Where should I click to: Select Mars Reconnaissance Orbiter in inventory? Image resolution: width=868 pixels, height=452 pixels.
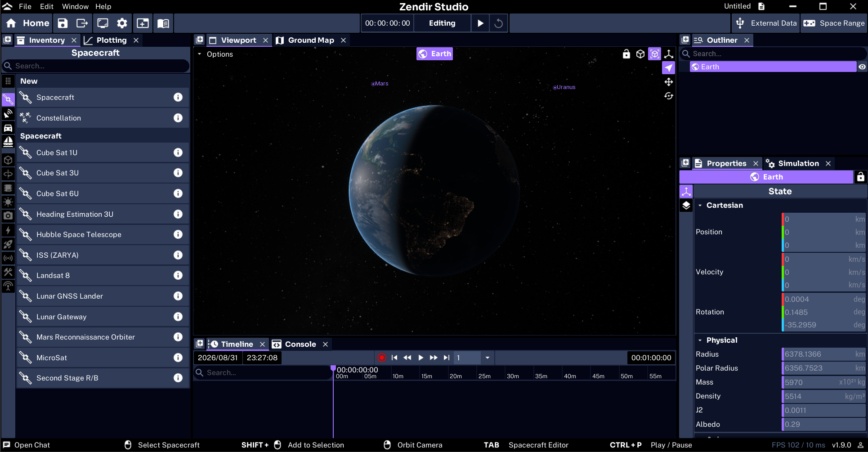pos(103,337)
